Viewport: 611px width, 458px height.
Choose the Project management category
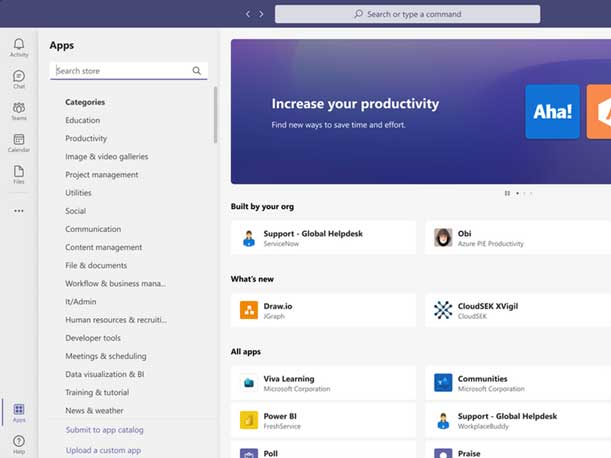point(101,175)
